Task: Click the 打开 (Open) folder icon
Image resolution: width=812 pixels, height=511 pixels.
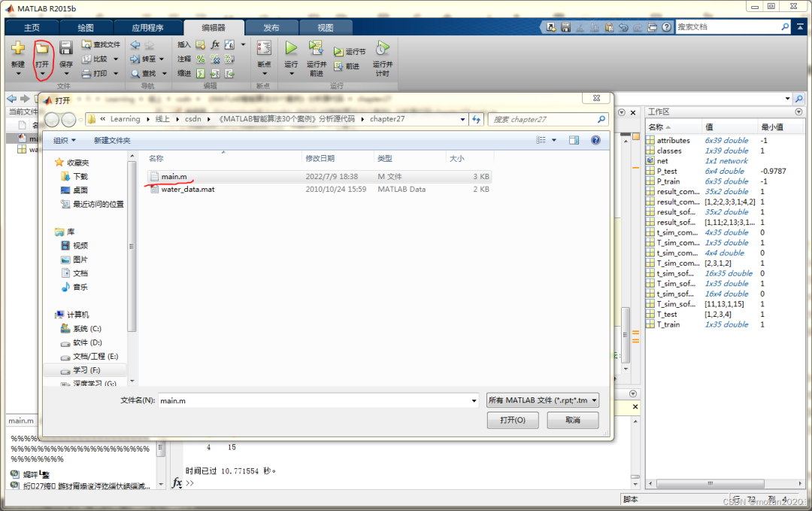Action: click(x=42, y=49)
